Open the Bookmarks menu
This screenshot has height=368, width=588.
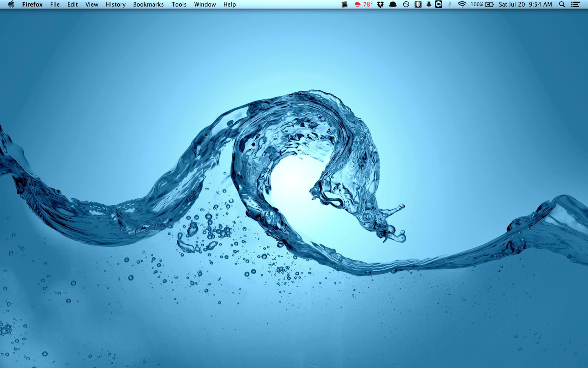[148, 4]
